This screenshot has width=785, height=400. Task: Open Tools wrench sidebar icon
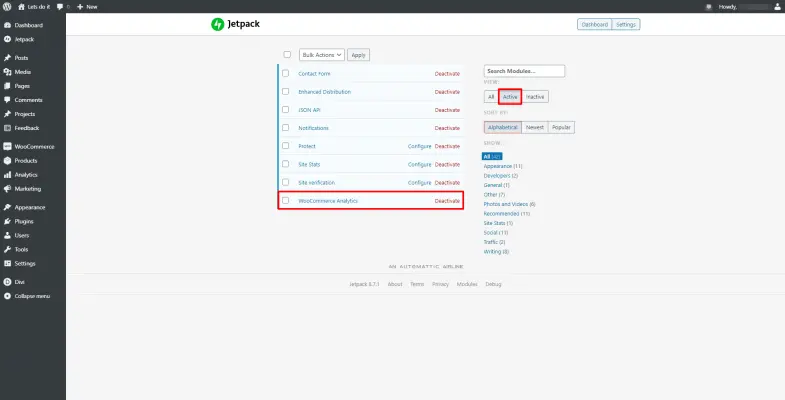pos(7,249)
